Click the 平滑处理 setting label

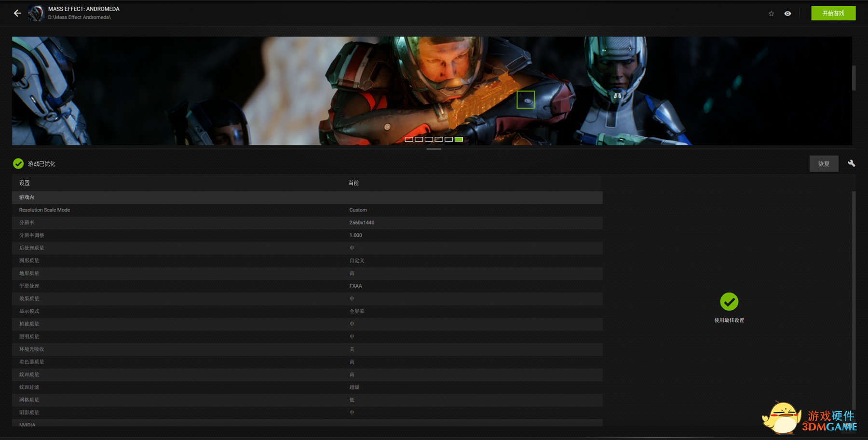[x=29, y=286]
